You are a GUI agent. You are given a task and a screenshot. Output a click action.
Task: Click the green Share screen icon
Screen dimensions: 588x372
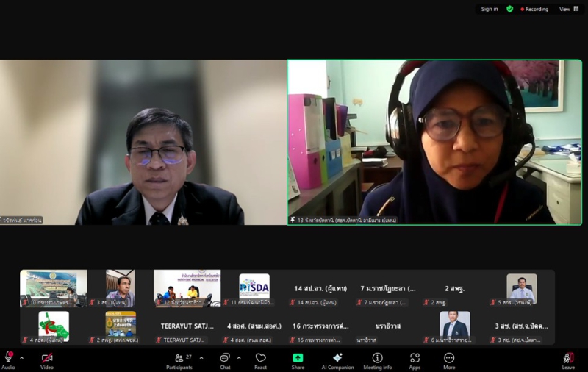[298, 360]
